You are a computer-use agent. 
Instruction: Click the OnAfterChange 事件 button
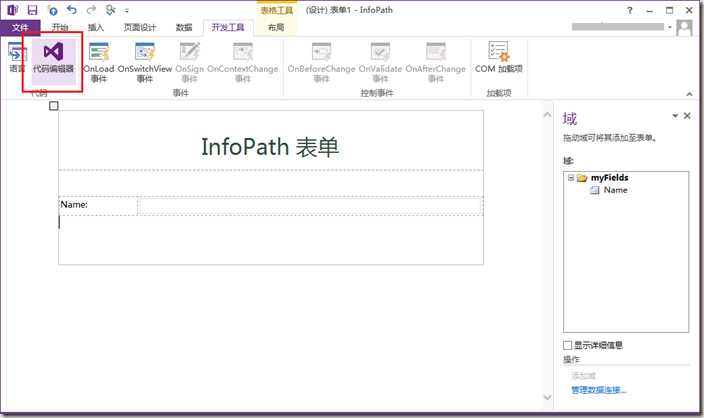tap(436, 62)
